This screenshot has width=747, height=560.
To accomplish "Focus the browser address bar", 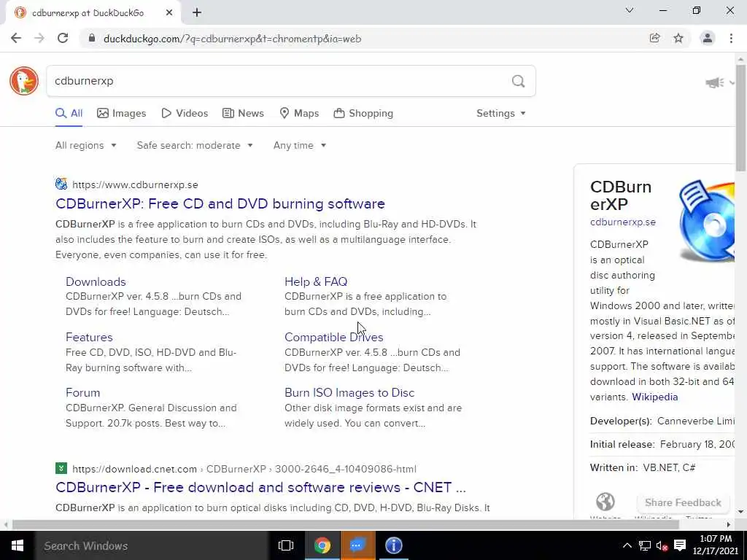I will pos(362,39).
